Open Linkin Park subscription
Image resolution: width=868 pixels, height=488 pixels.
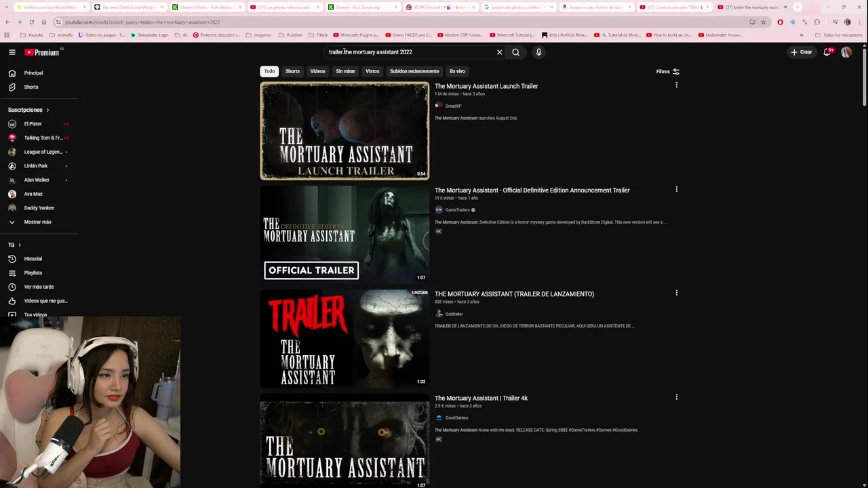39,166
